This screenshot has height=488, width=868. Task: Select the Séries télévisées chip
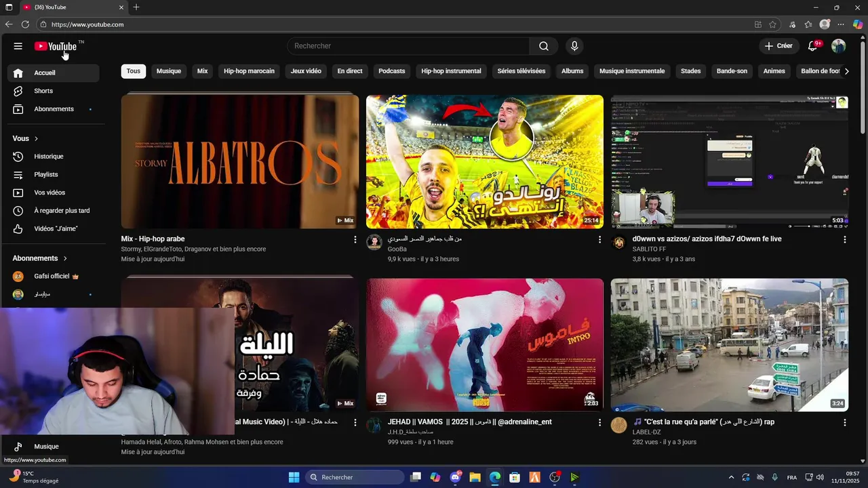pyautogui.click(x=521, y=71)
